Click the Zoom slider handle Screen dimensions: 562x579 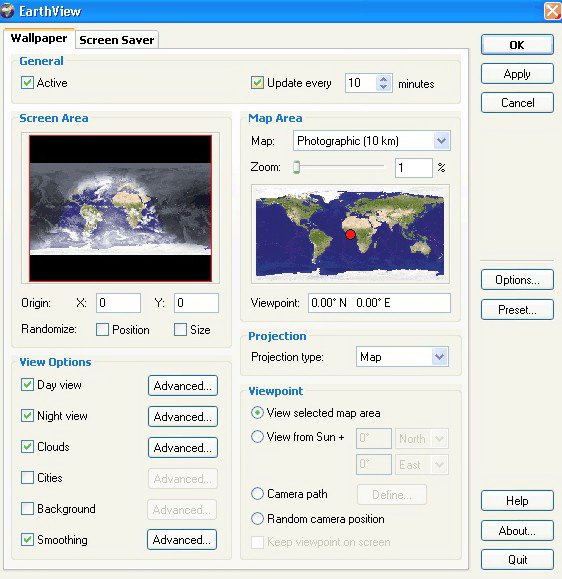click(297, 167)
